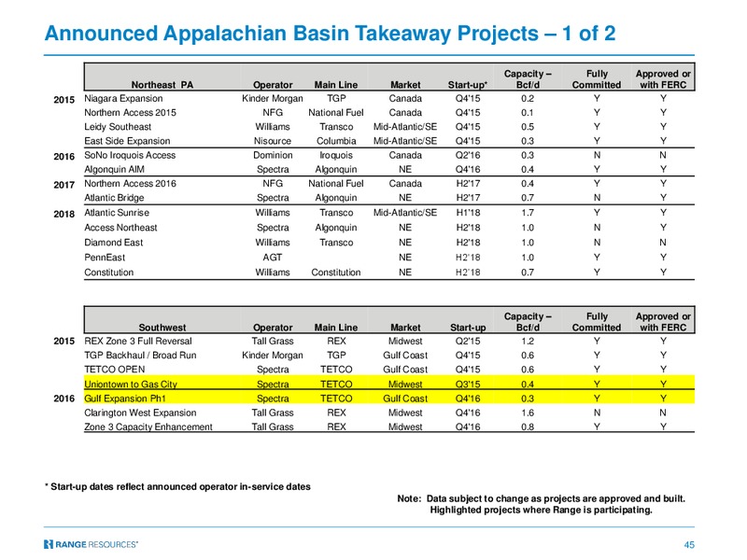Select the 'Atlantic Sunrise' project
This screenshot has height=560, width=747.
click(x=117, y=213)
